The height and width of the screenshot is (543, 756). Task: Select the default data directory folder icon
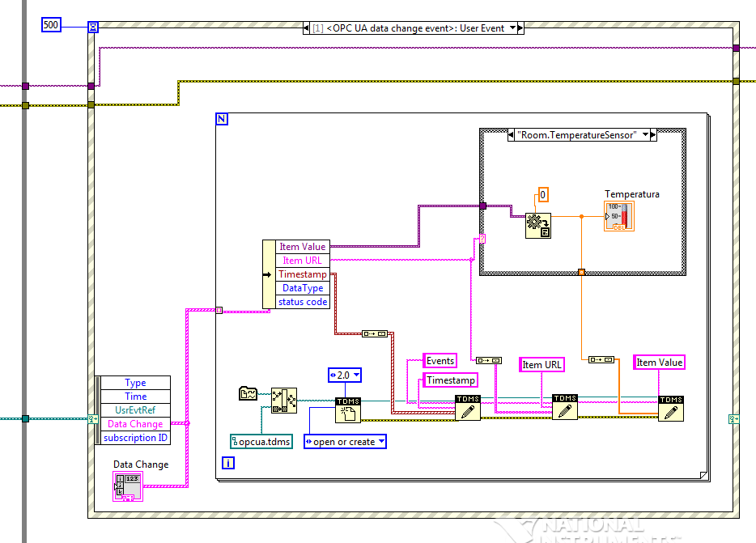click(x=248, y=393)
